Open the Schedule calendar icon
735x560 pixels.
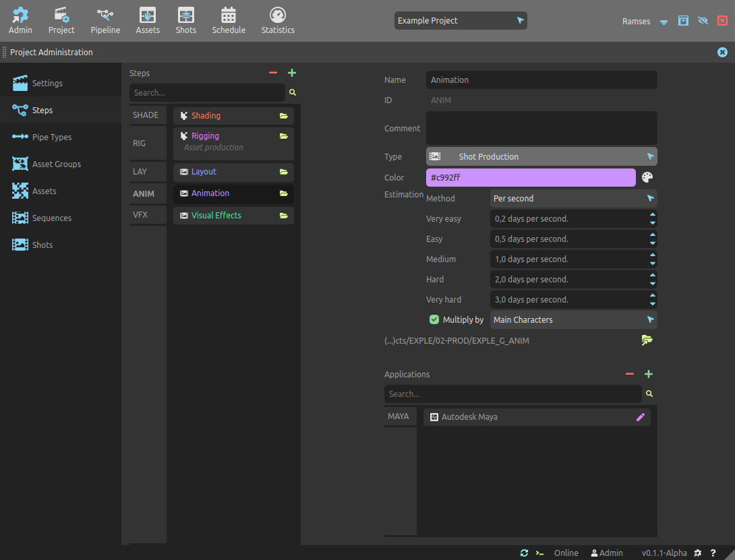point(229,20)
